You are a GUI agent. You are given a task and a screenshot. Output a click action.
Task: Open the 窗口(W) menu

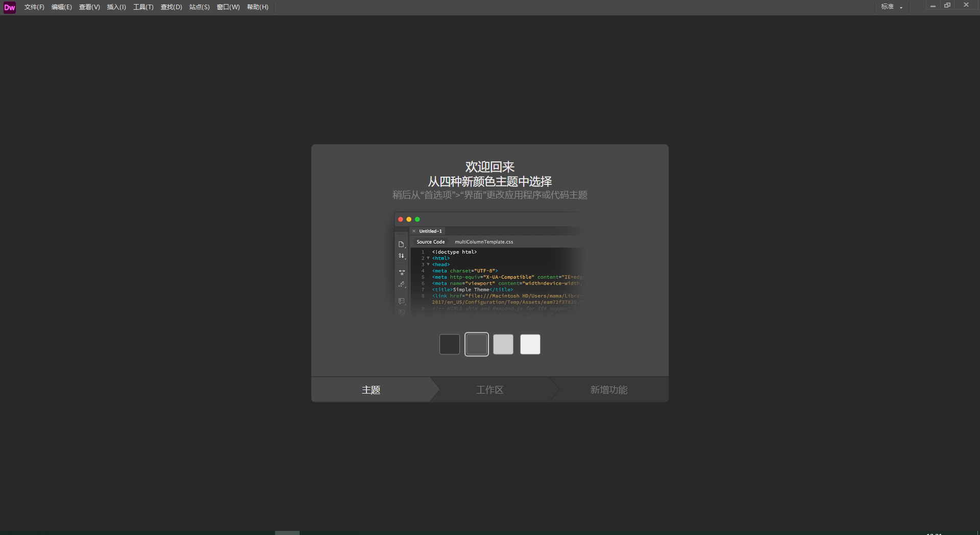228,7
